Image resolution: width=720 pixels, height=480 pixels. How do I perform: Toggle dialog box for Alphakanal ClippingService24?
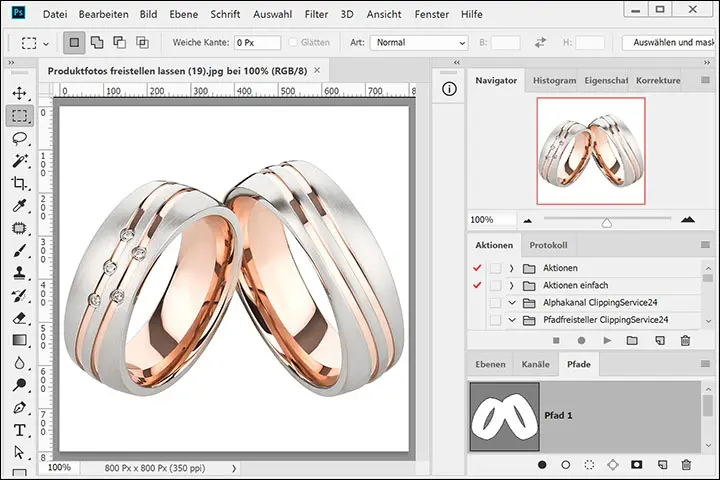tap(495, 302)
